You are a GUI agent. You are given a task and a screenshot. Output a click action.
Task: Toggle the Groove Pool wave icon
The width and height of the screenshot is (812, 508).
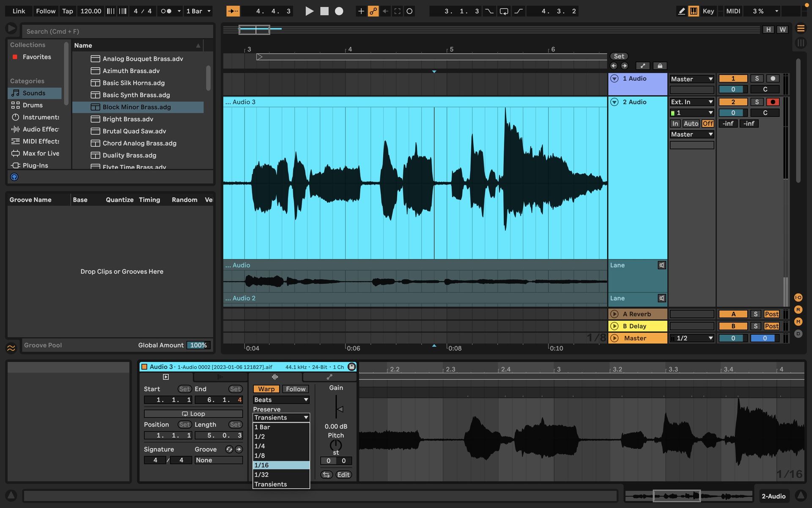click(11, 348)
